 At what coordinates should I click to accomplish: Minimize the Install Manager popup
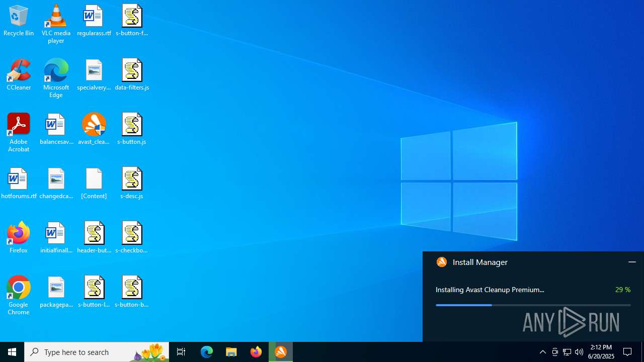(x=632, y=262)
